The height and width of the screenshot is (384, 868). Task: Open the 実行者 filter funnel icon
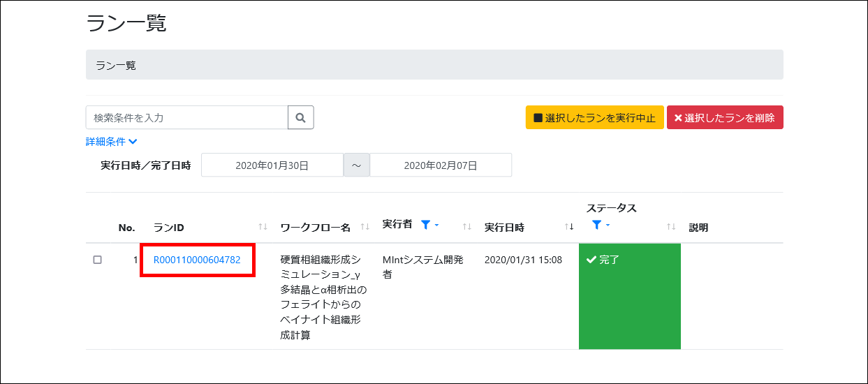(426, 225)
